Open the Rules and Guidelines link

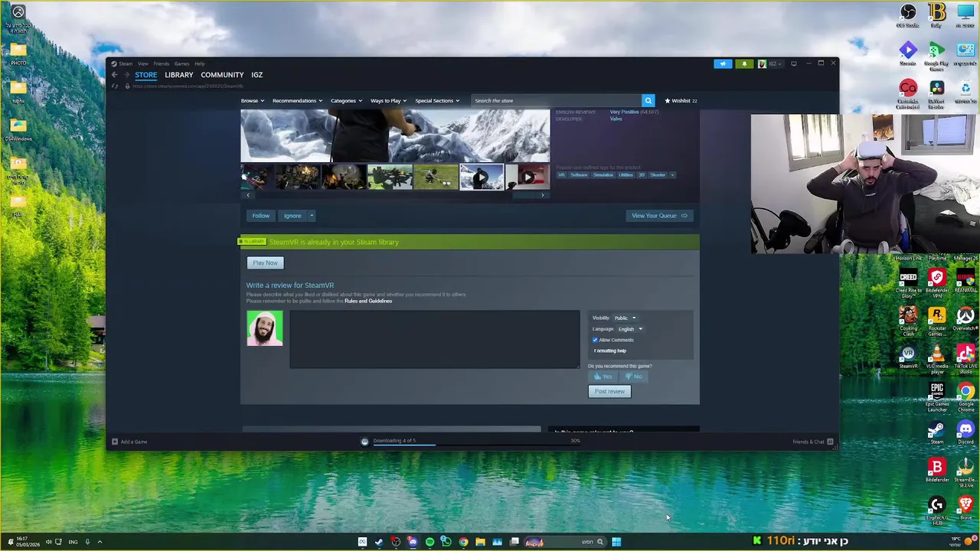coord(368,301)
